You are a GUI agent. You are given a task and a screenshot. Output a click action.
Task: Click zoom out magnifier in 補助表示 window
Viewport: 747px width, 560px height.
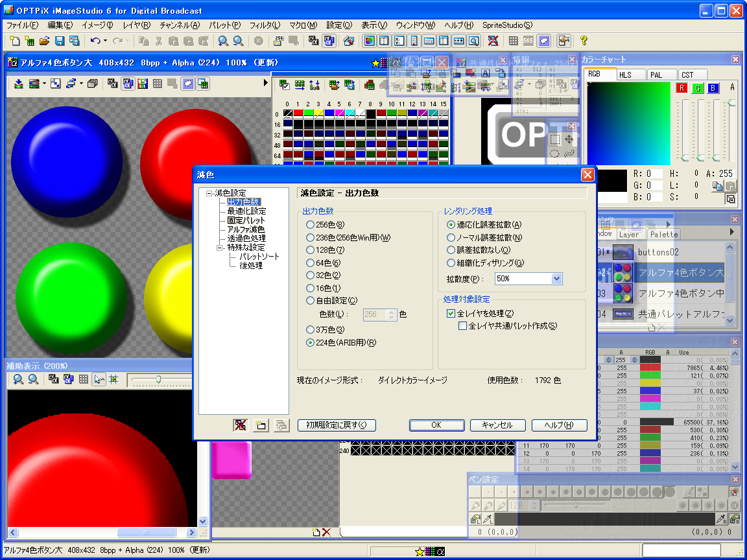click(33, 379)
